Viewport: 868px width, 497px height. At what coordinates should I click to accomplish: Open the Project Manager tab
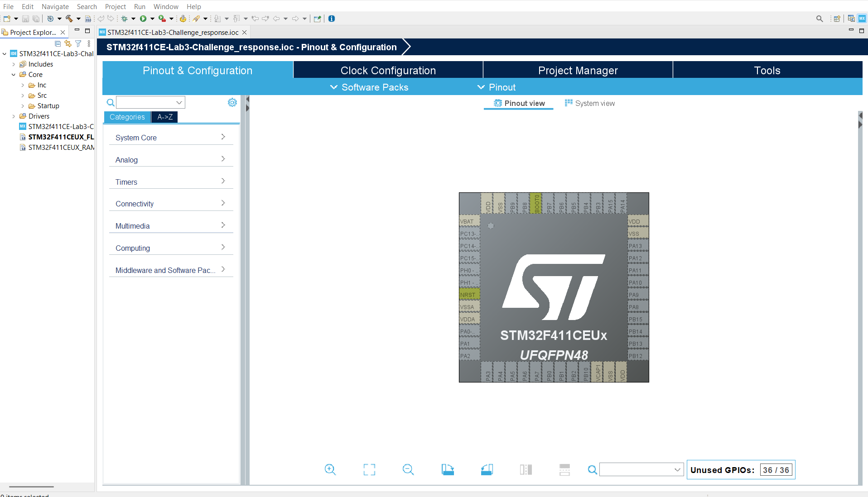coord(578,71)
